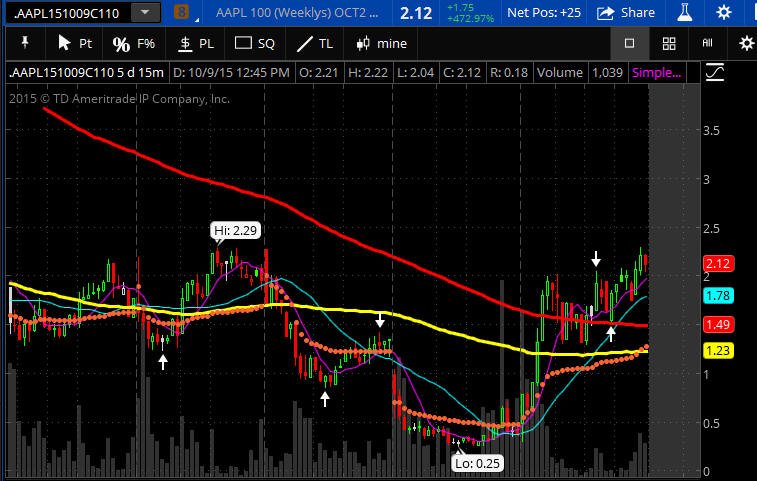Click the Simple... study label
The height and width of the screenshot is (481, 757).
[x=656, y=73]
